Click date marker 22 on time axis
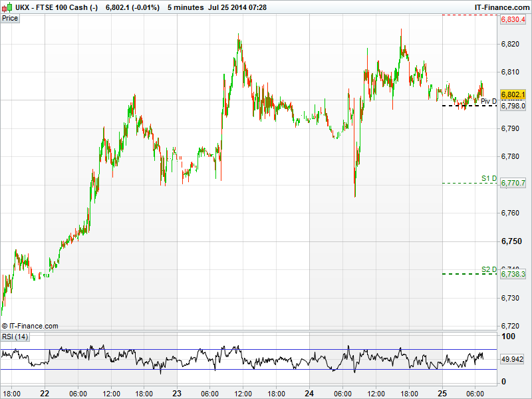Image resolution: width=532 pixels, height=399 pixels. pyautogui.click(x=45, y=393)
